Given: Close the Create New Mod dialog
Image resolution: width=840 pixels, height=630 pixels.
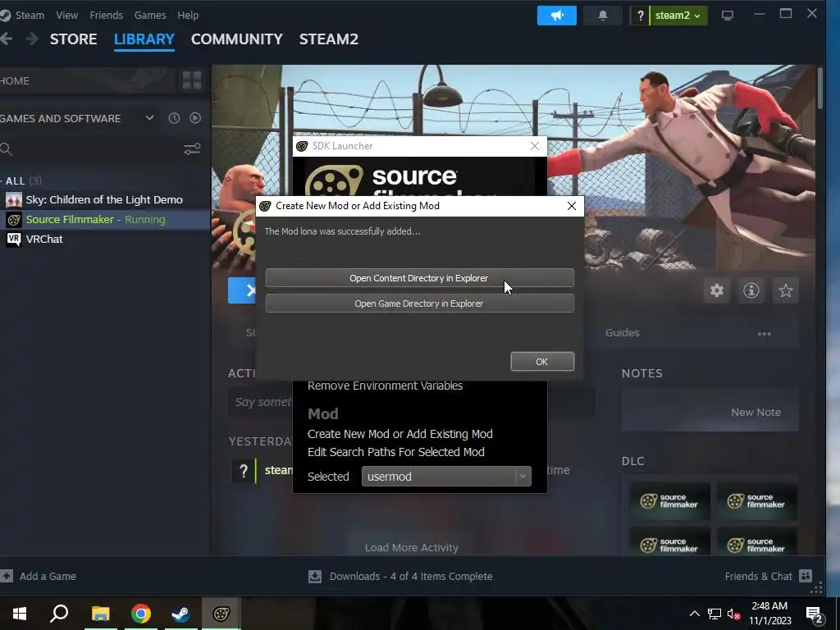Looking at the screenshot, I should (x=572, y=206).
